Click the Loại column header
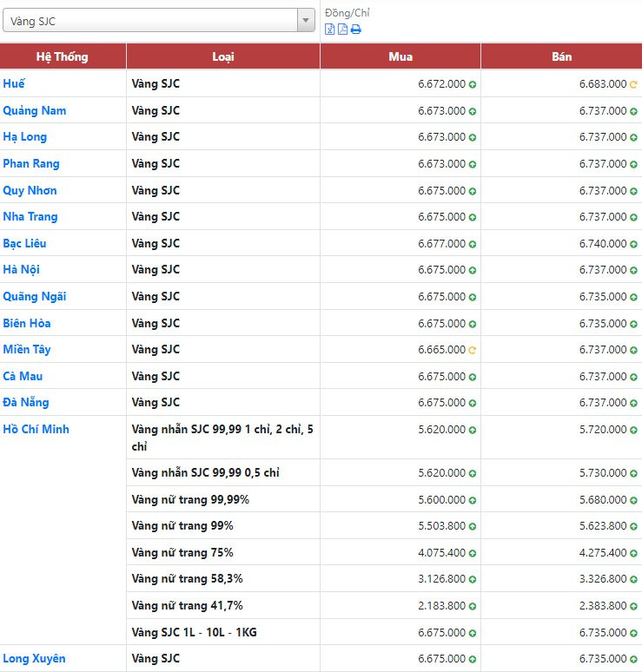This screenshot has width=642, height=672. coord(223,56)
